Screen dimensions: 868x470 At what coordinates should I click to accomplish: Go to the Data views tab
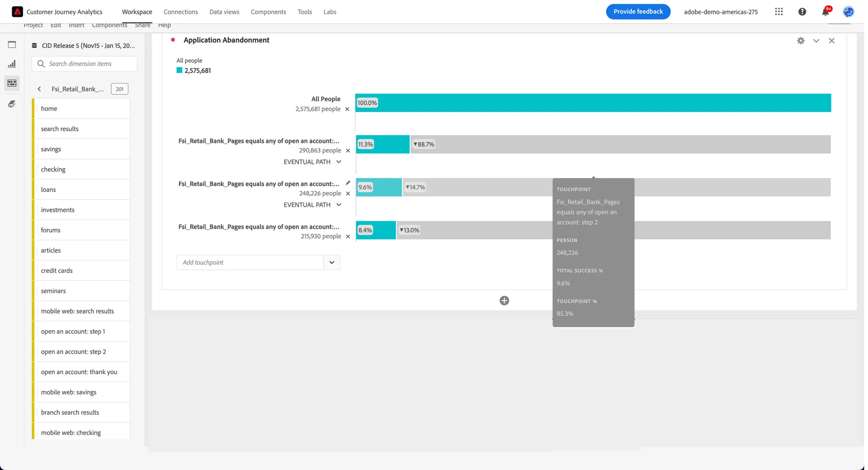(224, 12)
